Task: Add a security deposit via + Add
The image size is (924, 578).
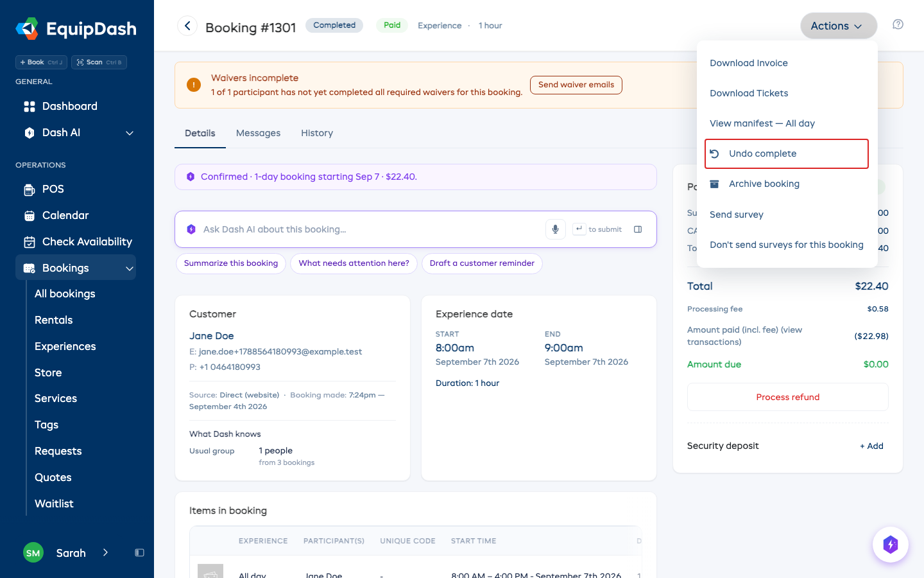Action: [871, 446]
